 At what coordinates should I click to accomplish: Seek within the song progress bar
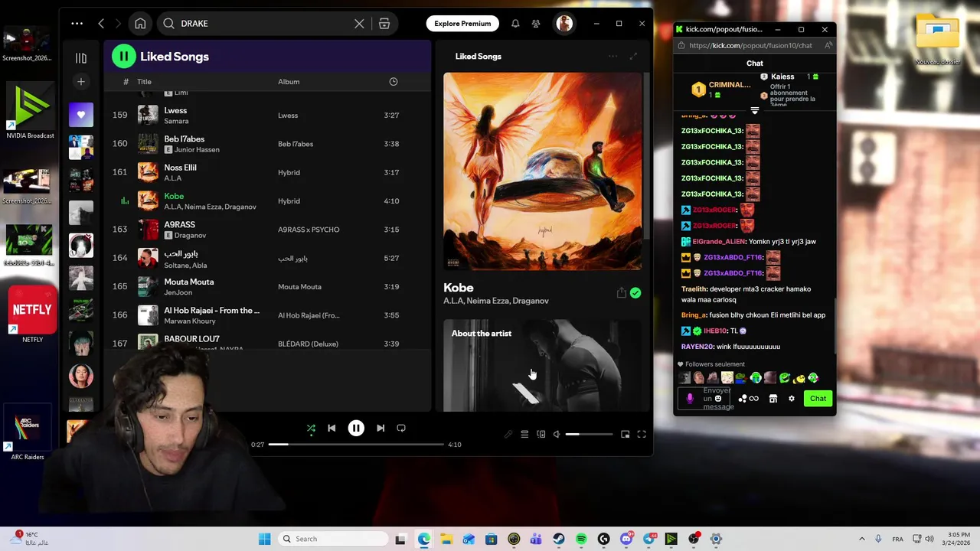pos(356,444)
